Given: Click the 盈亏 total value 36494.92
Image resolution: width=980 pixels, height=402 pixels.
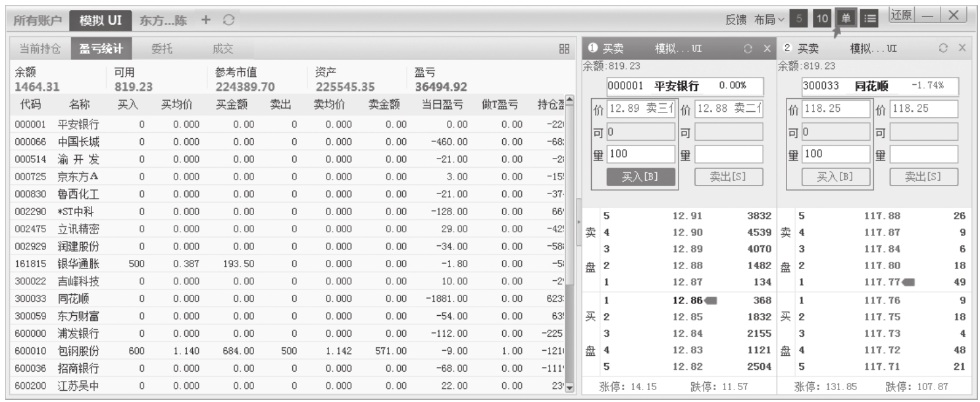Looking at the screenshot, I should tap(440, 86).
